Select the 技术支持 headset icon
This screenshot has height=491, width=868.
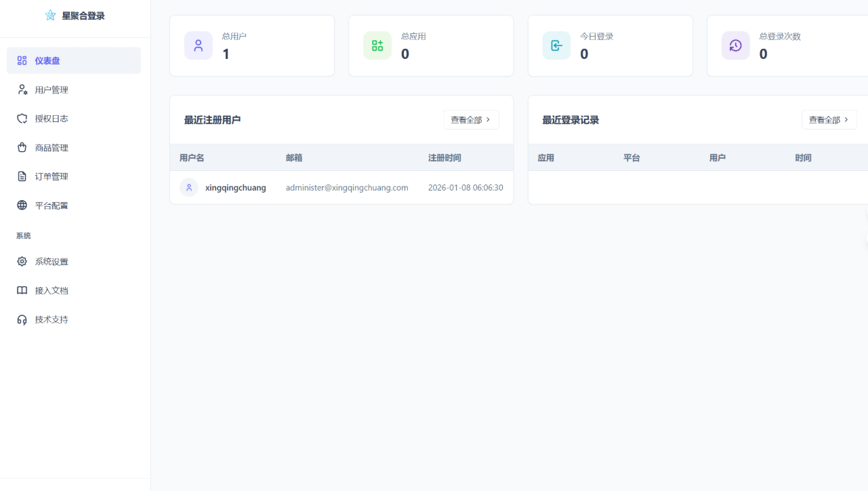click(21, 319)
